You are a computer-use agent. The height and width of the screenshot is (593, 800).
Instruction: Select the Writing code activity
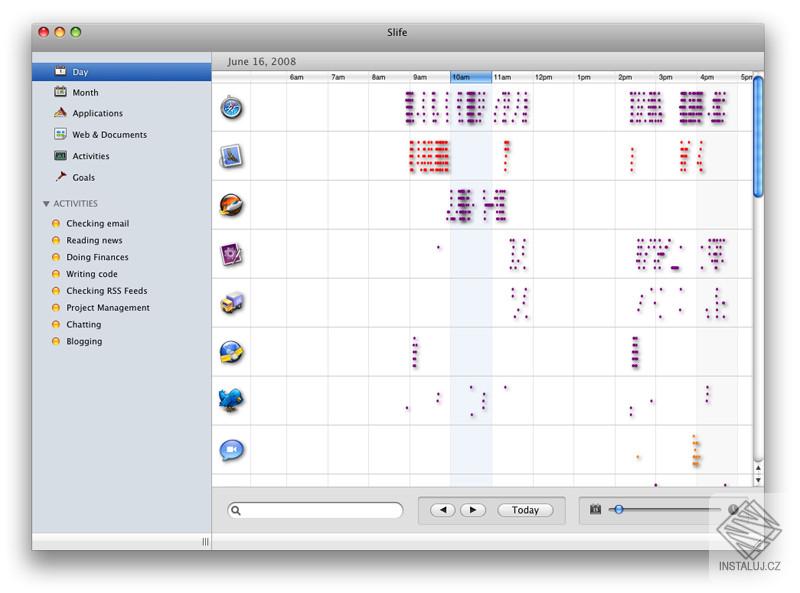click(92, 274)
